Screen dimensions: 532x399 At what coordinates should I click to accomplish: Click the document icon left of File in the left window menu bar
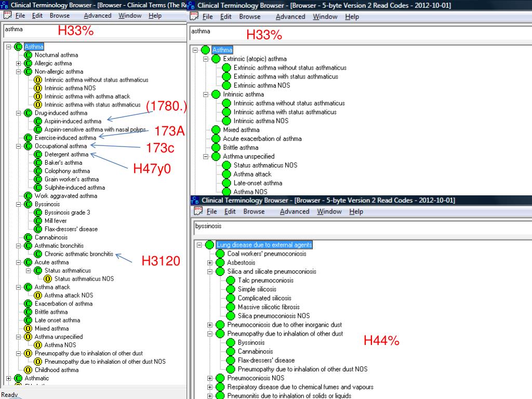coord(7,15)
